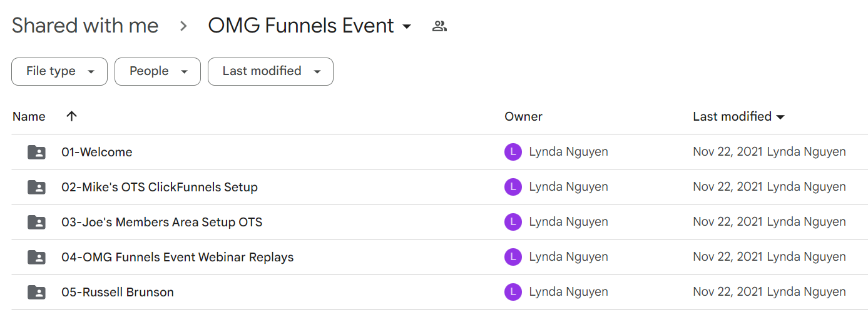
Task: Click the shared people icon next to folder title
Action: (x=440, y=26)
